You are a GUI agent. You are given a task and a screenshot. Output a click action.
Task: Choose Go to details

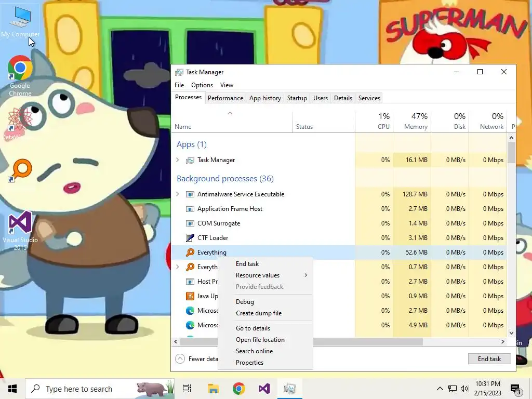265,328
